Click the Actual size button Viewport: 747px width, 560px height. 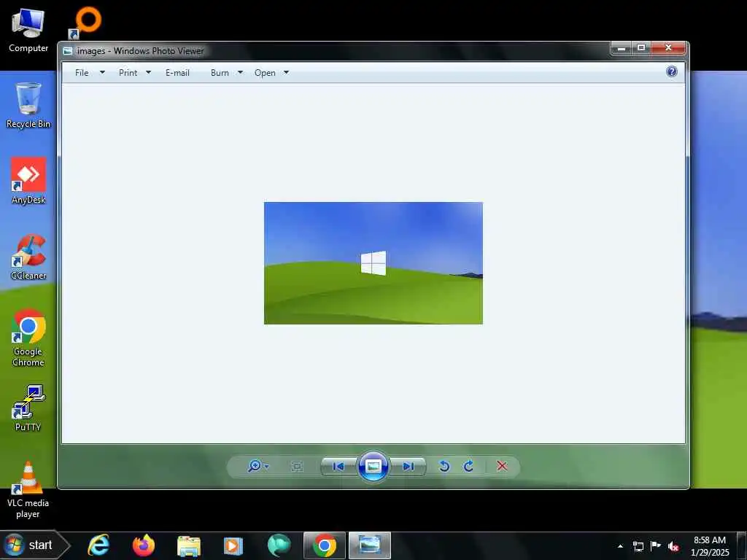(297, 466)
